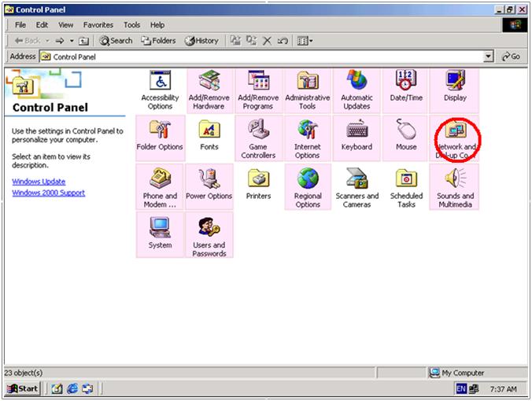
Task: Toggle the Folders pane button
Action: click(158, 41)
